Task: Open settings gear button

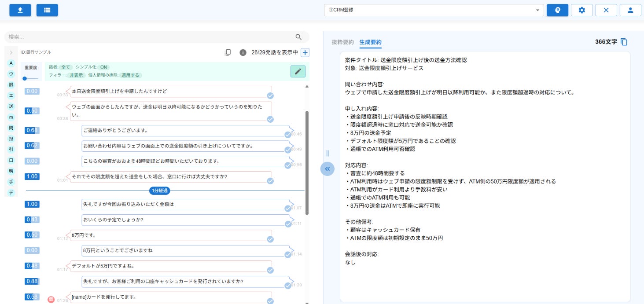Action: click(582, 10)
